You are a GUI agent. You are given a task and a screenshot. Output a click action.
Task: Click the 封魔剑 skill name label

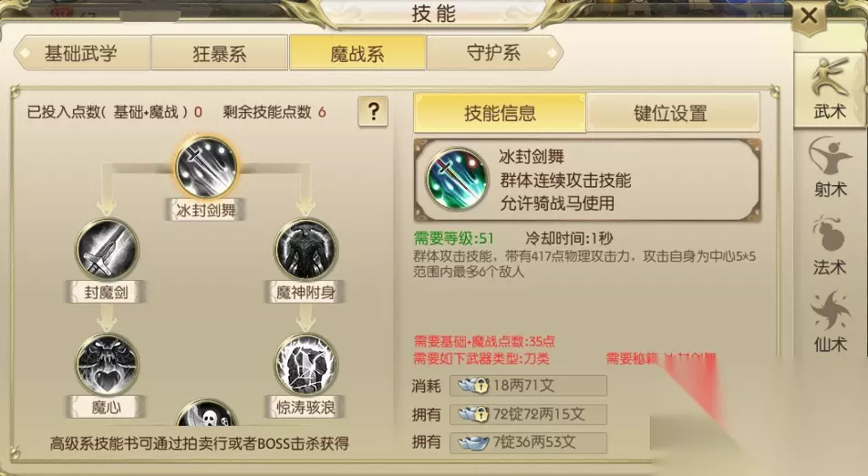click(107, 292)
